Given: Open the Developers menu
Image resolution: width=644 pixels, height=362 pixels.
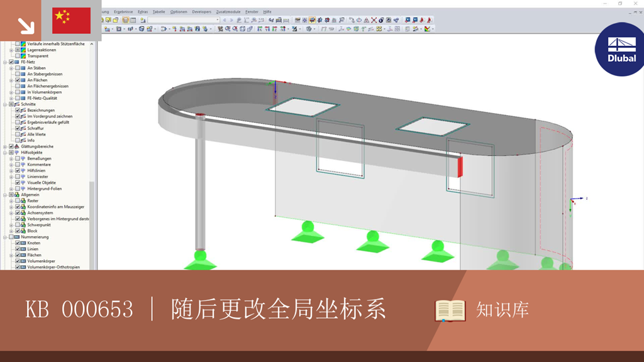Looking at the screenshot, I should click(x=202, y=12).
